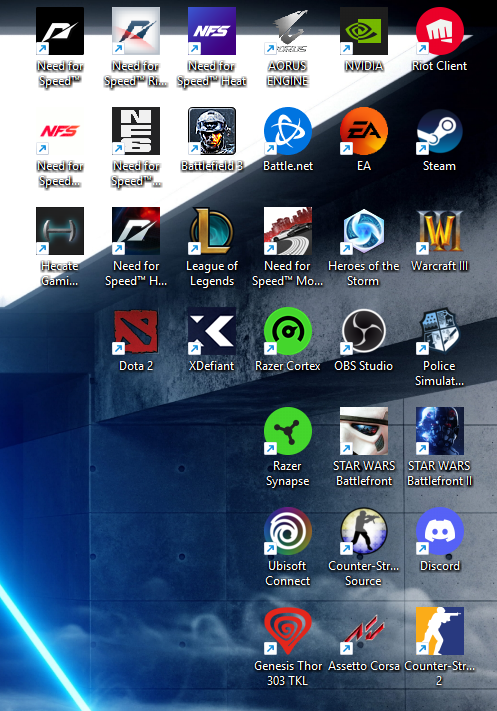The width and height of the screenshot is (497, 711).
Task: Launch Need for Speed™ Ri... shortcut
Action: point(136,31)
